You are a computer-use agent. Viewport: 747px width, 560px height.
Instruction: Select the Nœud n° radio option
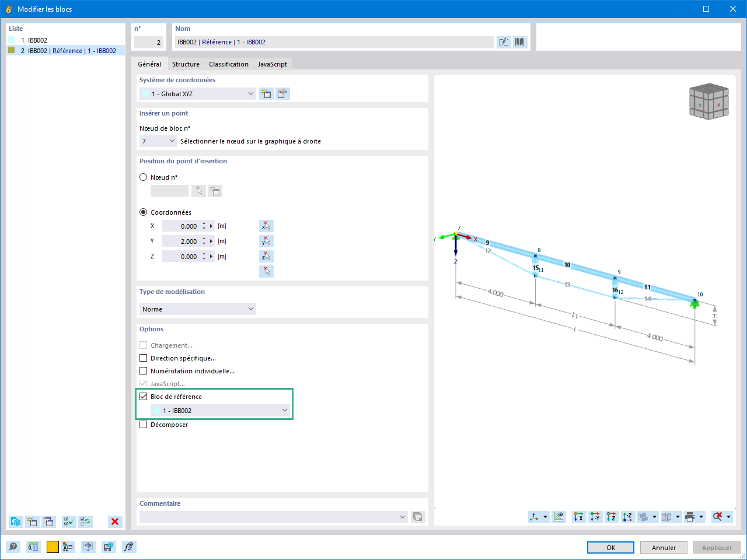point(144,177)
